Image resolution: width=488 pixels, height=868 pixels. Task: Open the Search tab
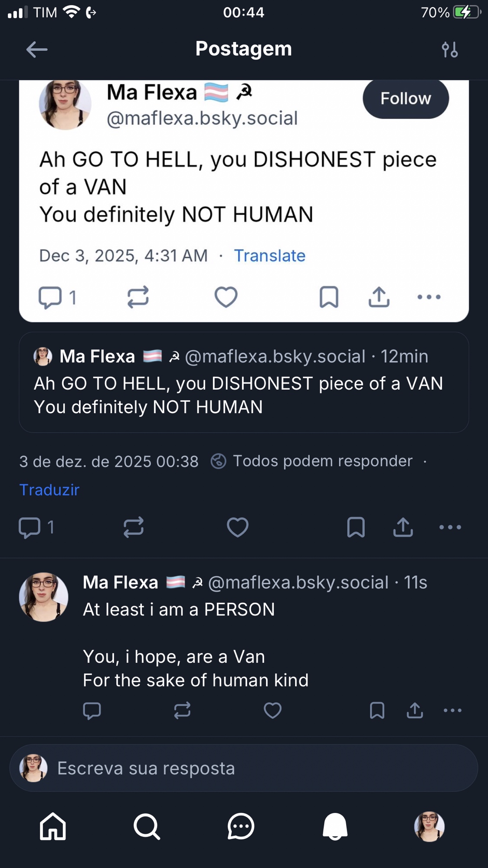click(x=147, y=826)
